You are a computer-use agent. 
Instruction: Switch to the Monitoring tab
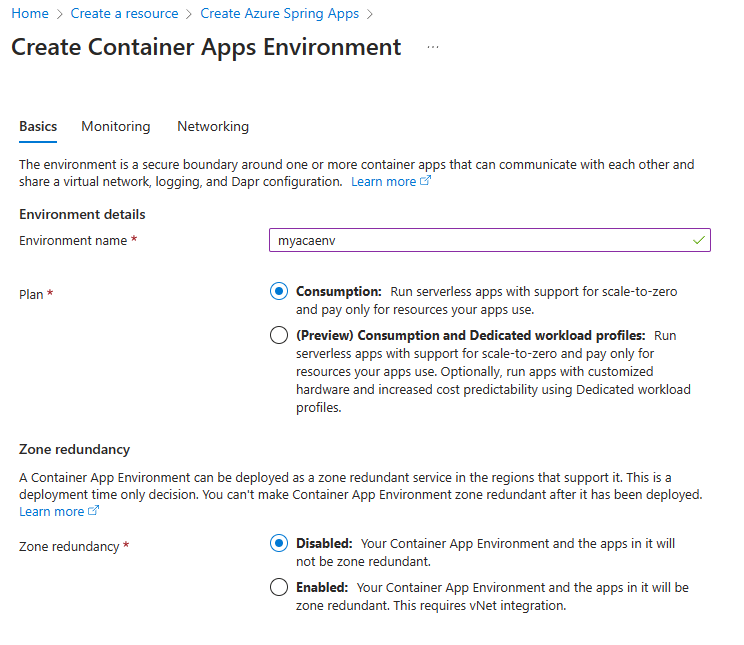(x=116, y=126)
